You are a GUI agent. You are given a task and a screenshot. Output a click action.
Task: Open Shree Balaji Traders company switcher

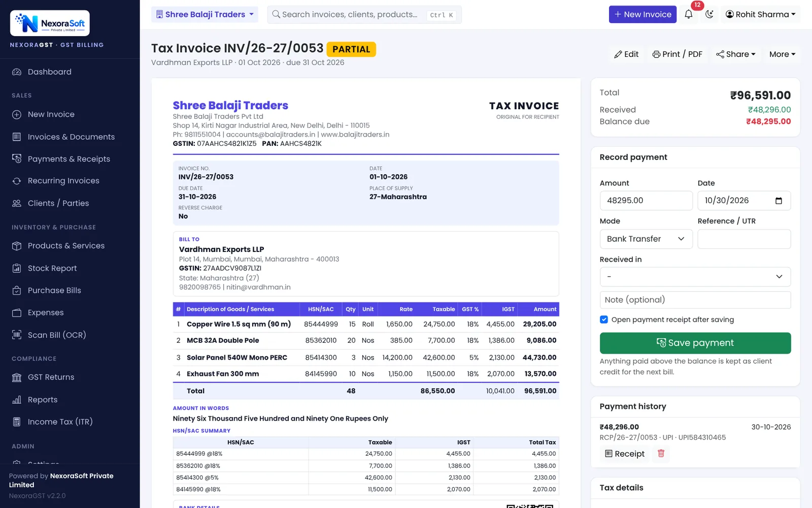(205, 14)
